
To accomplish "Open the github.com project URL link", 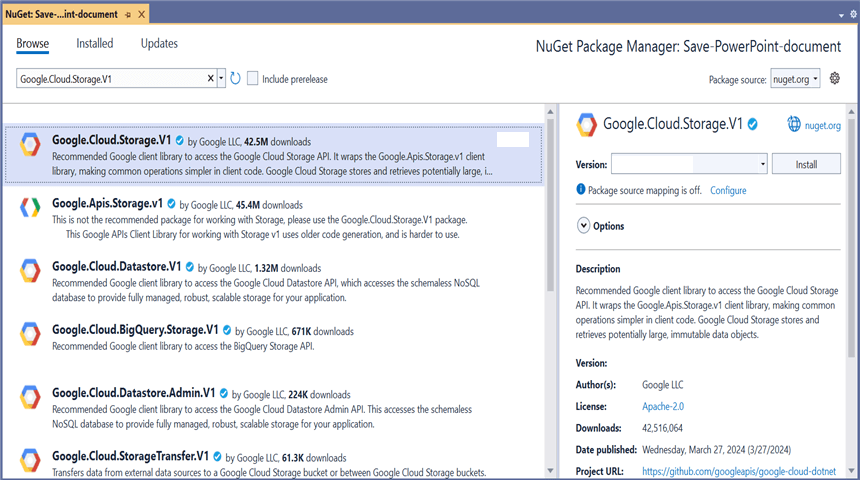I will coord(739,471).
